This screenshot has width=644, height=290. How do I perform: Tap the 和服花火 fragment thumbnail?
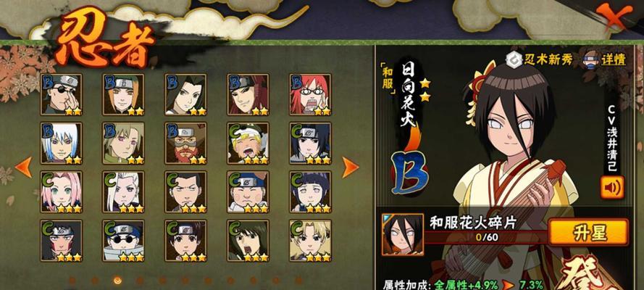point(397,234)
